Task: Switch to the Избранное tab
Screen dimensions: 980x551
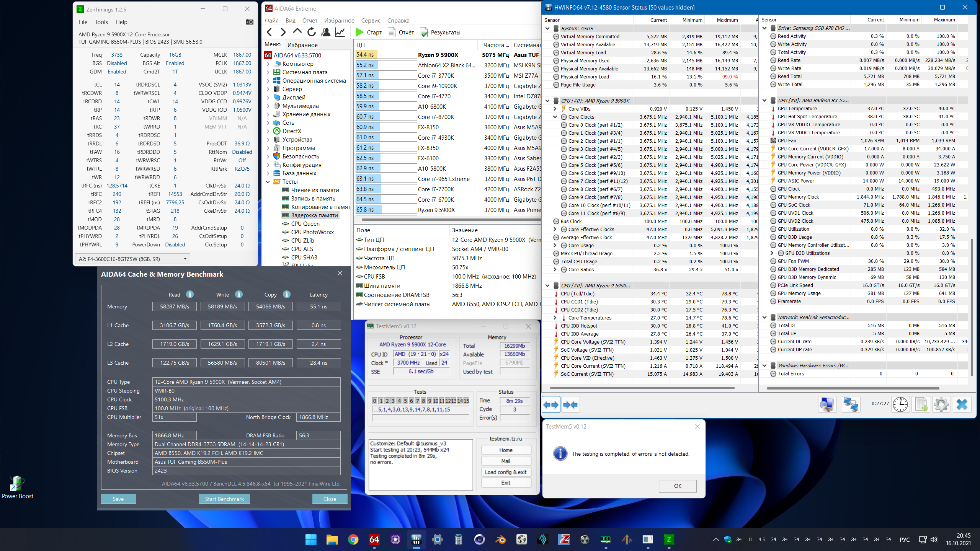Action: 302,45
